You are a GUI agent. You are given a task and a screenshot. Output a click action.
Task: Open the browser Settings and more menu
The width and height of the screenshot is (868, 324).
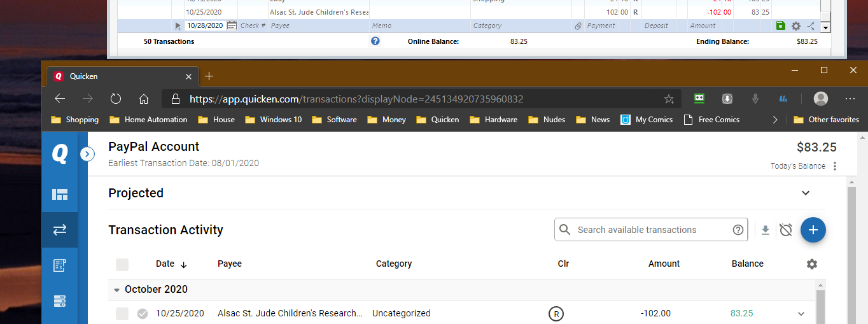click(x=850, y=99)
